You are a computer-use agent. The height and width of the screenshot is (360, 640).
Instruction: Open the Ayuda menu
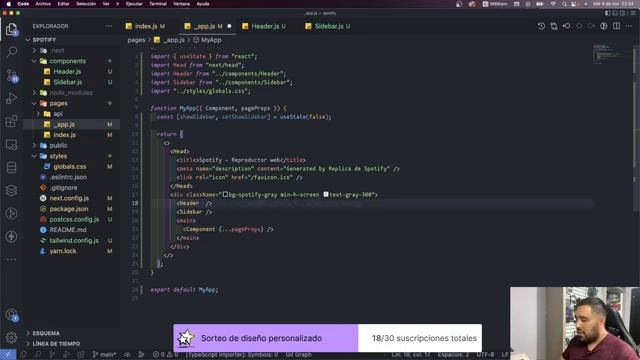pyautogui.click(x=203, y=4)
